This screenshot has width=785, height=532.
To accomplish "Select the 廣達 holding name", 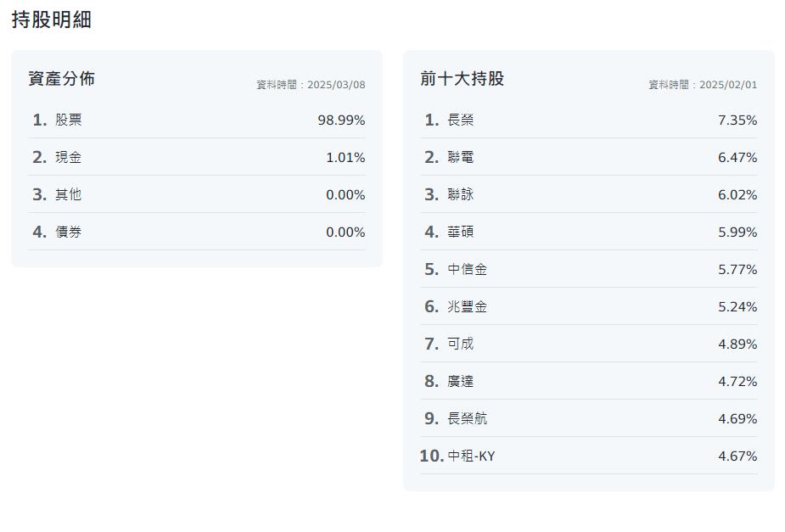I will (461, 381).
